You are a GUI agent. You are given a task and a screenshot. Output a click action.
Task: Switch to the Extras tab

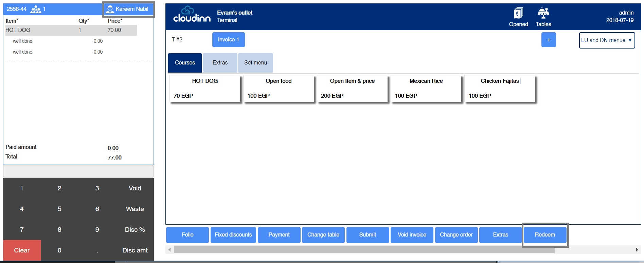click(x=220, y=63)
